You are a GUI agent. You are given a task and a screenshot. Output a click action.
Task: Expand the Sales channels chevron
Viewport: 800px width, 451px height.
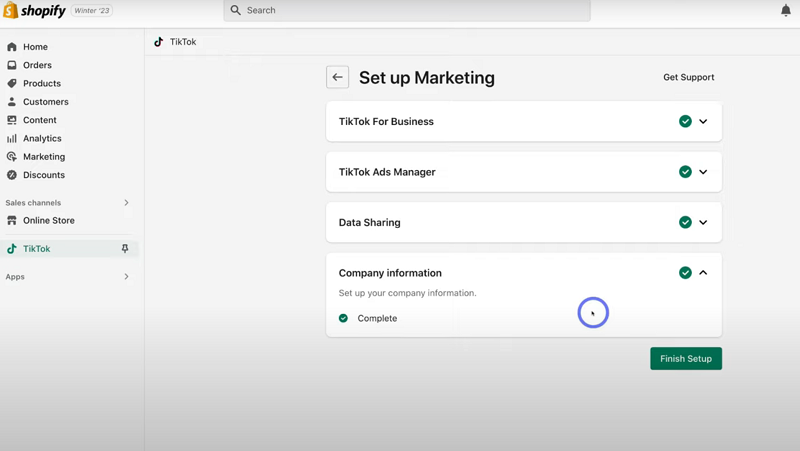(x=127, y=203)
